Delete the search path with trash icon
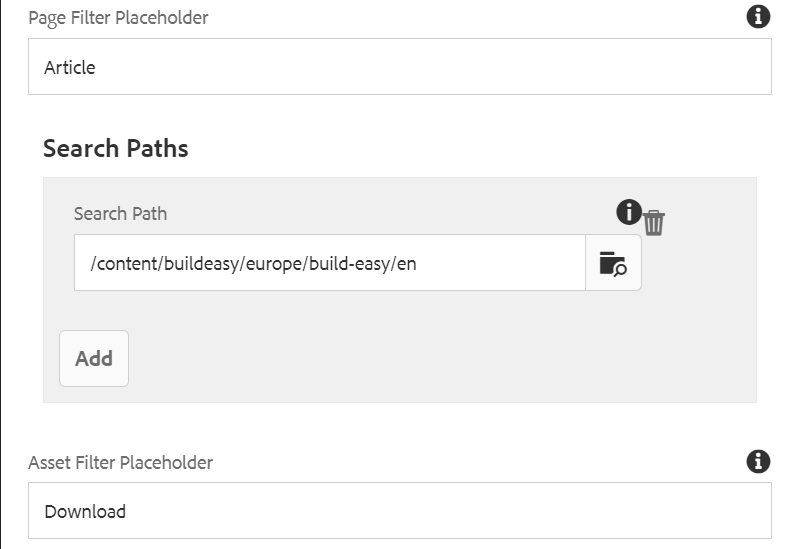This screenshot has height=549, width=802. (654, 223)
